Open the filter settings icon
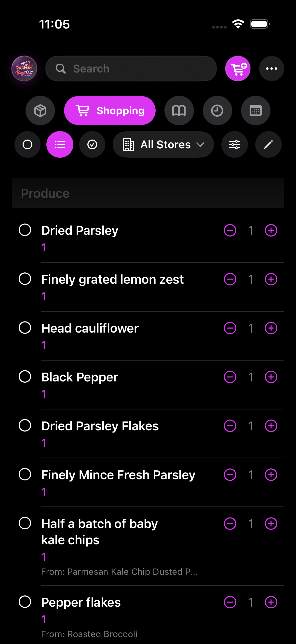This screenshot has height=644, width=296. [x=234, y=144]
